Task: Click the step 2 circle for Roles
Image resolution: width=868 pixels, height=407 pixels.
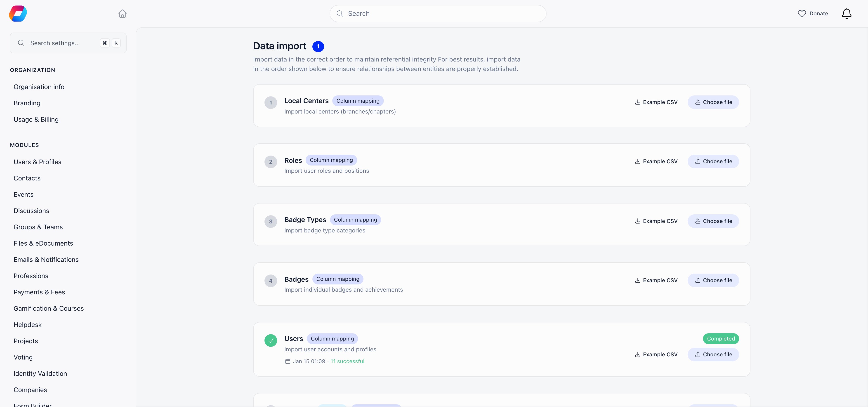Action: 271,162
